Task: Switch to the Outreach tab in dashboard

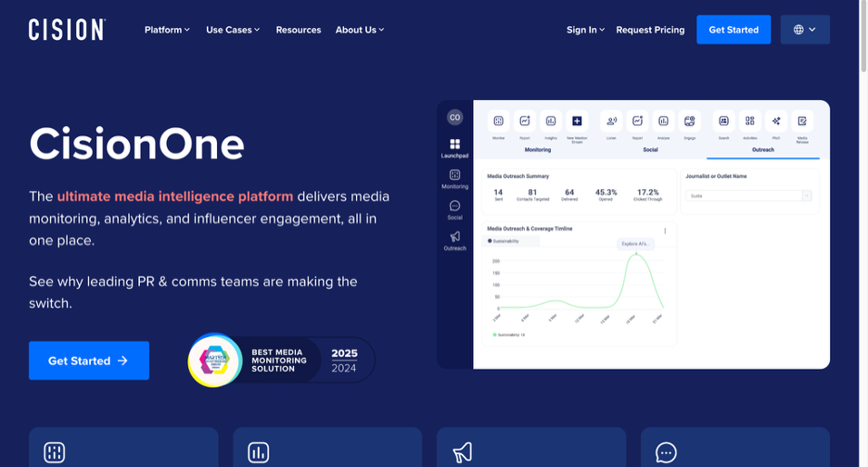Action: click(x=763, y=150)
